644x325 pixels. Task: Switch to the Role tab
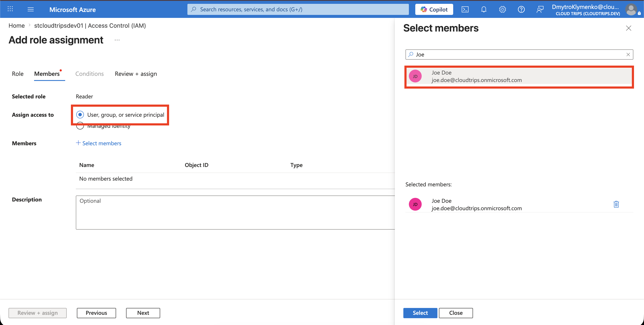(17, 74)
